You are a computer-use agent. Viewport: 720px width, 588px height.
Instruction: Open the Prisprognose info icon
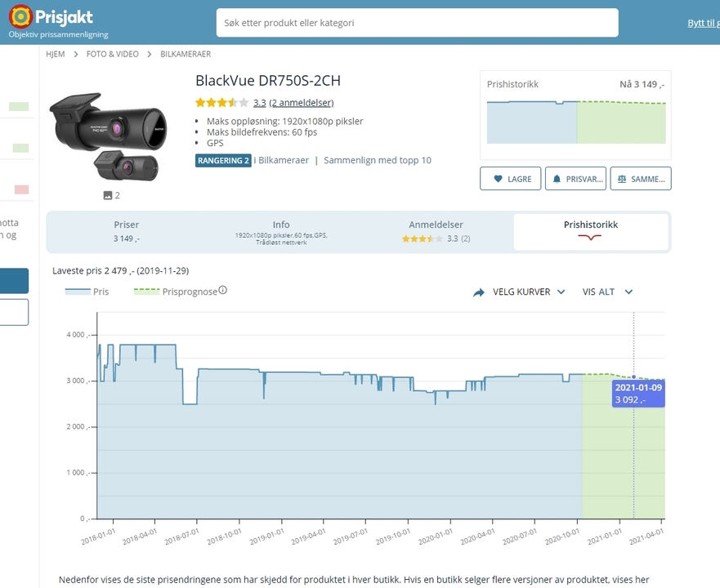[223, 290]
